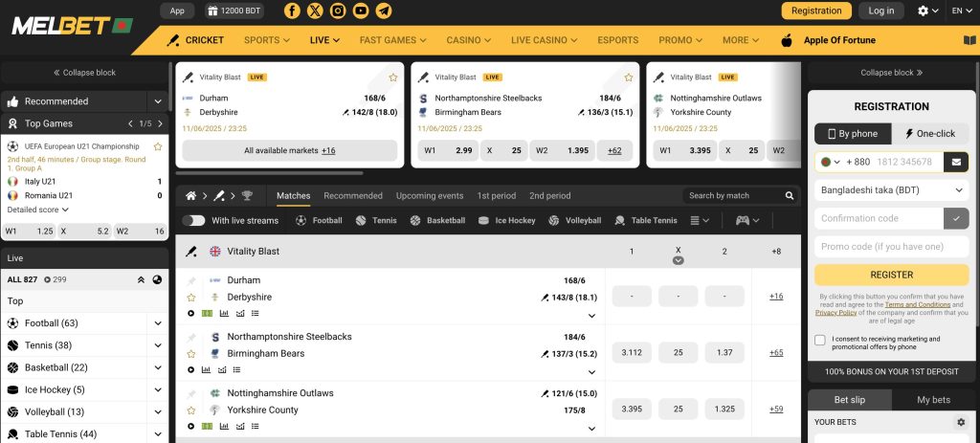Favorite the Durham vs Derbyshire top card
980x443 pixels.
click(393, 78)
